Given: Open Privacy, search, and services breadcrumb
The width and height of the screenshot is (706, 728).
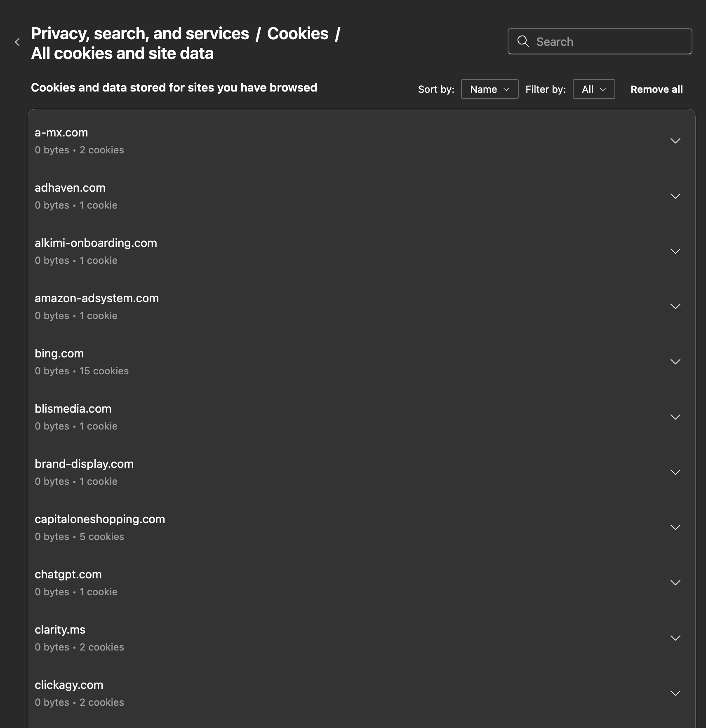Looking at the screenshot, I should tap(140, 34).
